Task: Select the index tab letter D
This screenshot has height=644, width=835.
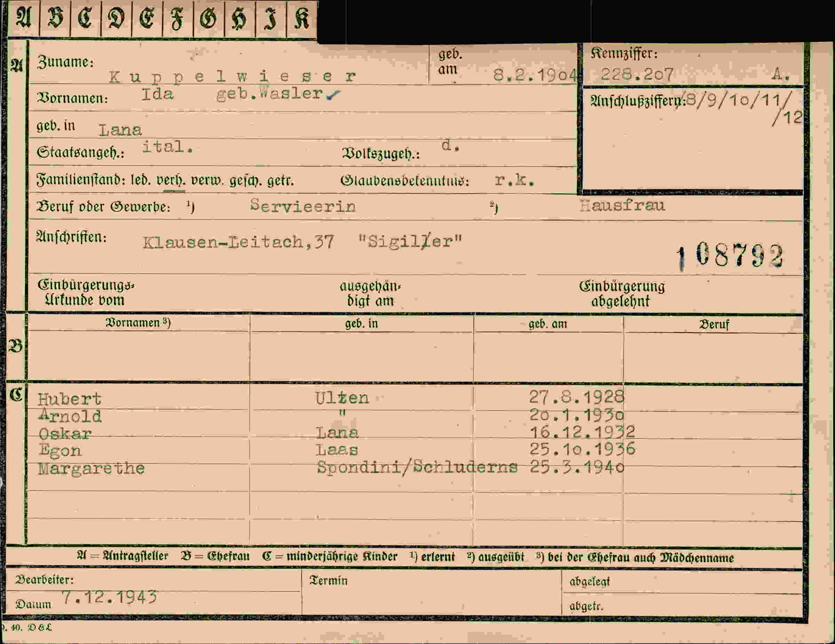Action: pos(116,18)
